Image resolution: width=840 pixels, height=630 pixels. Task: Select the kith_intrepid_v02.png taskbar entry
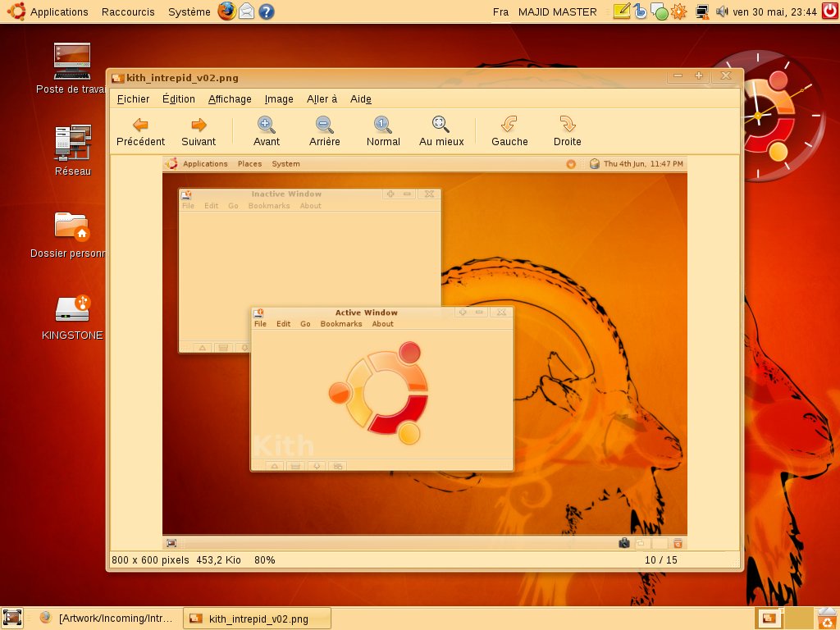click(257, 619)
